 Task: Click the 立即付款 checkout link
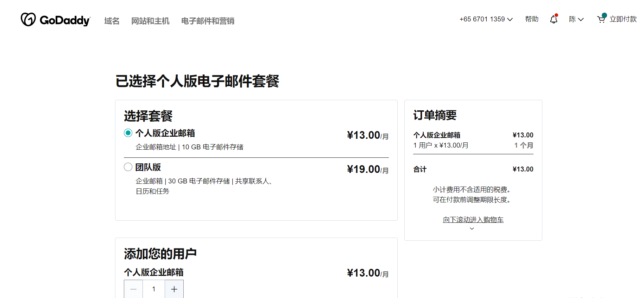(x=623, y=19)
